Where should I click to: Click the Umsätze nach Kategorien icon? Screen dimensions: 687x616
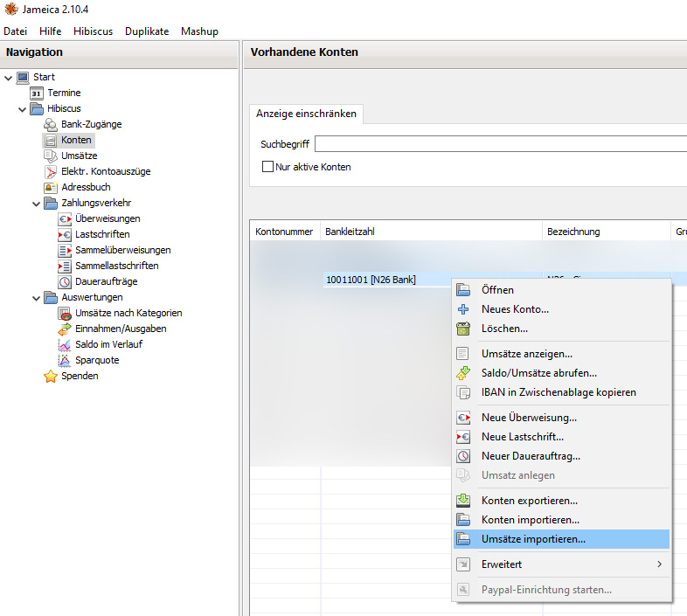click(65, 314)
